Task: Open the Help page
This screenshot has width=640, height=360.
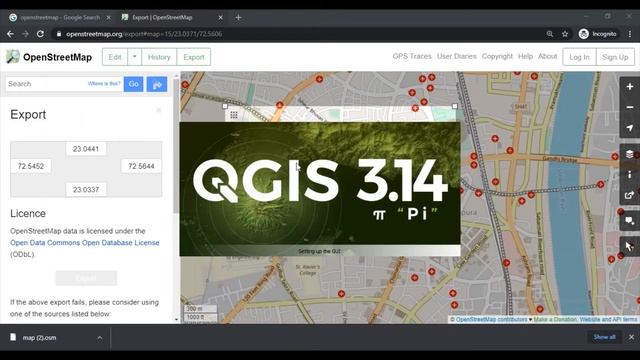Action: point(525,56)
